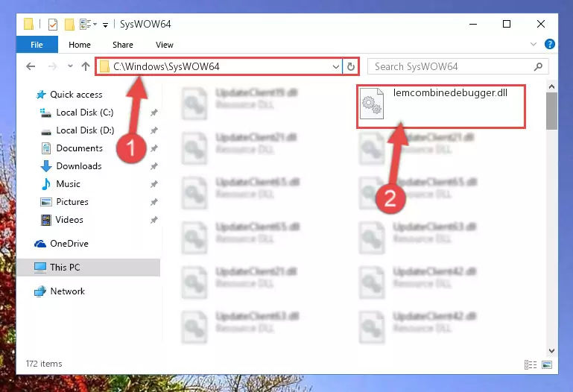Close the SysWOW64 window

[x=541, y=24]
